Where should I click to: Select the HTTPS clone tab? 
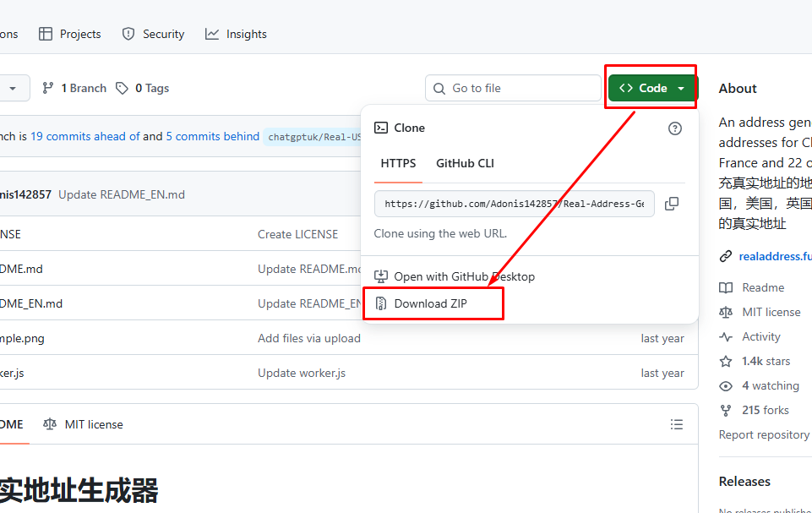point(398,164)
